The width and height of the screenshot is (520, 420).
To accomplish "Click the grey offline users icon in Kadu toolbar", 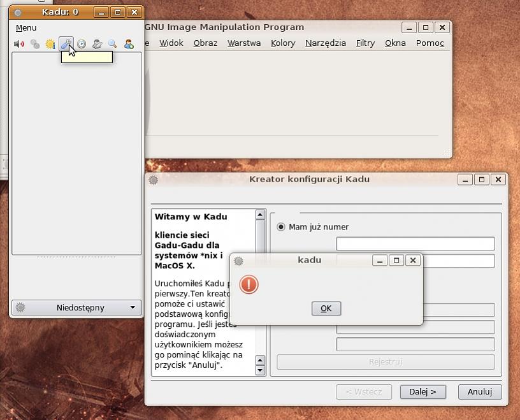I will pos(35,44).
